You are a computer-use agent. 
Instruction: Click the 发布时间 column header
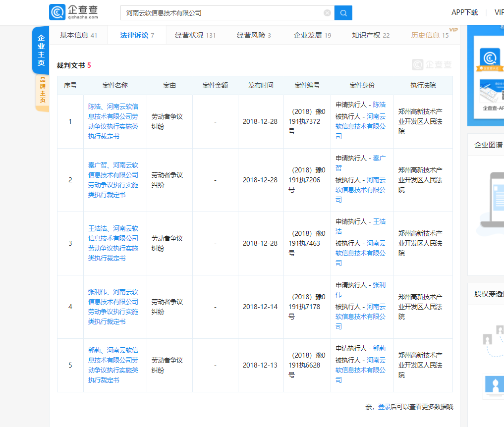point(261,86)
